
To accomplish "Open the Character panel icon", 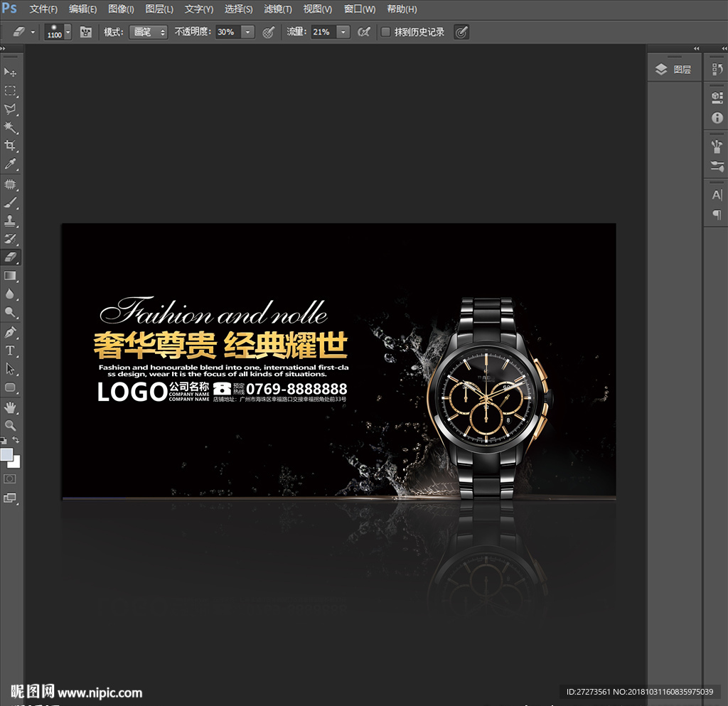I will [x=717, y=195].
